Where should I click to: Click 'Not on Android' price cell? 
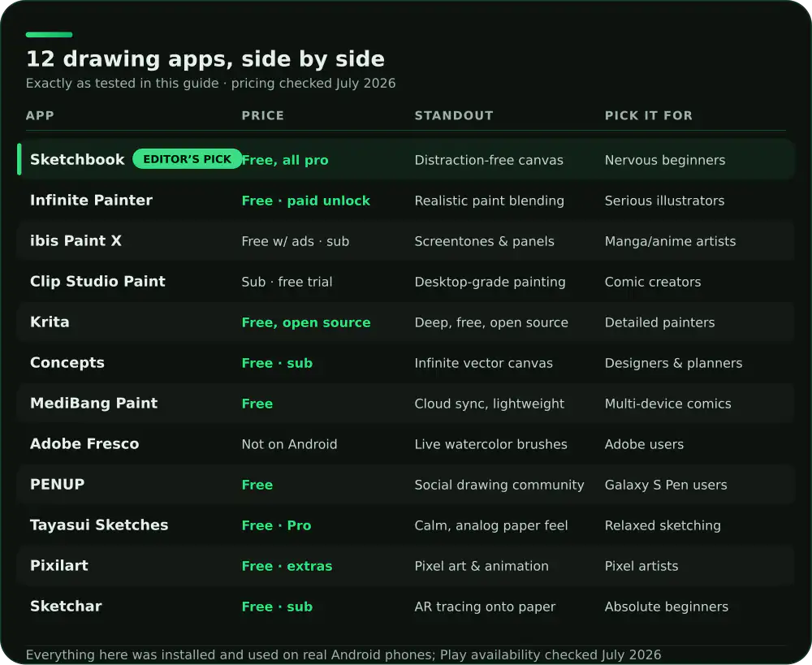click(290, 444)
